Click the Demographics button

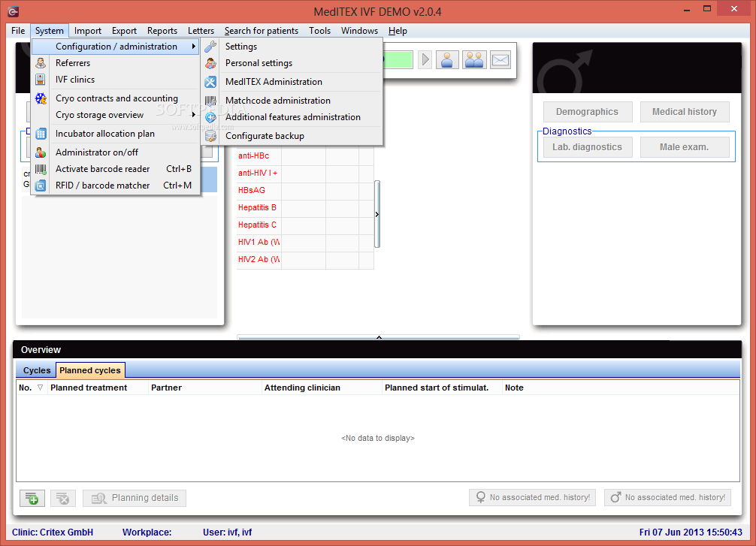click(587, 112)
